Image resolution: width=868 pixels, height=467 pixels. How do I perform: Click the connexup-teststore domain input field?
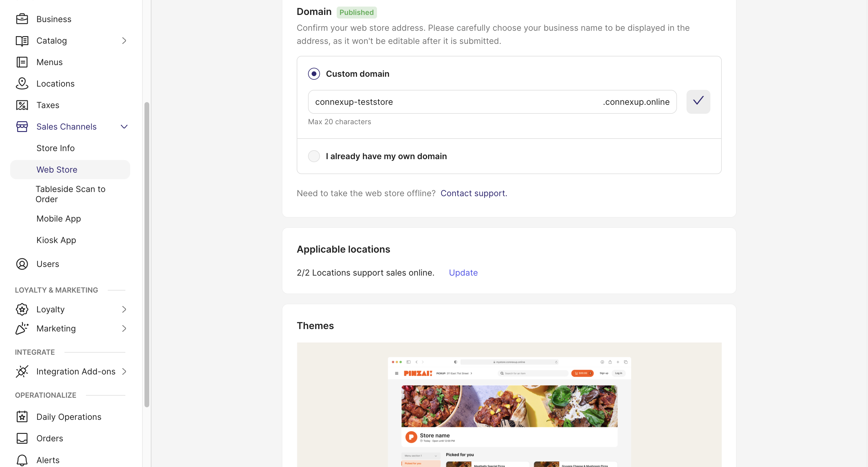pyautogui.click(x=455, y=102)
